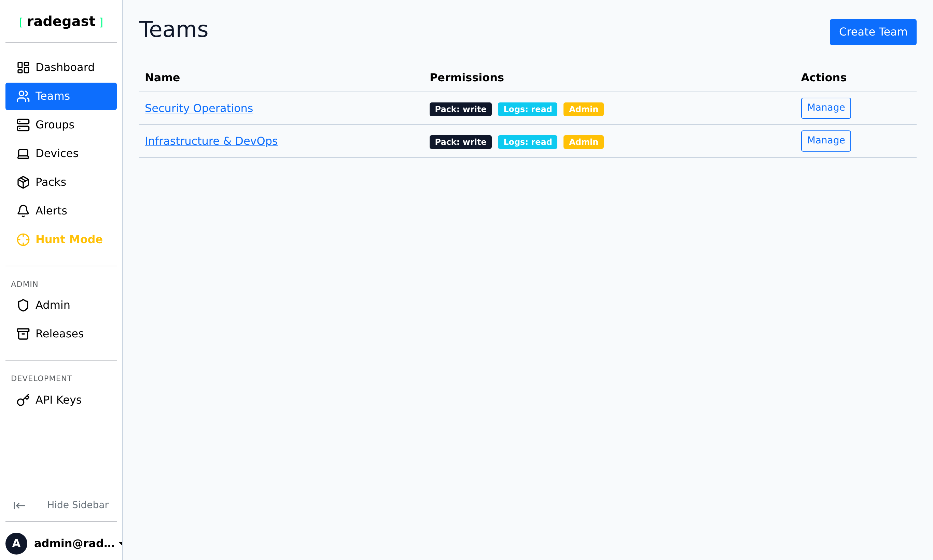Click Security Operations' Admin badge
This screenshot has width=933, height=560.
[583, 109]
